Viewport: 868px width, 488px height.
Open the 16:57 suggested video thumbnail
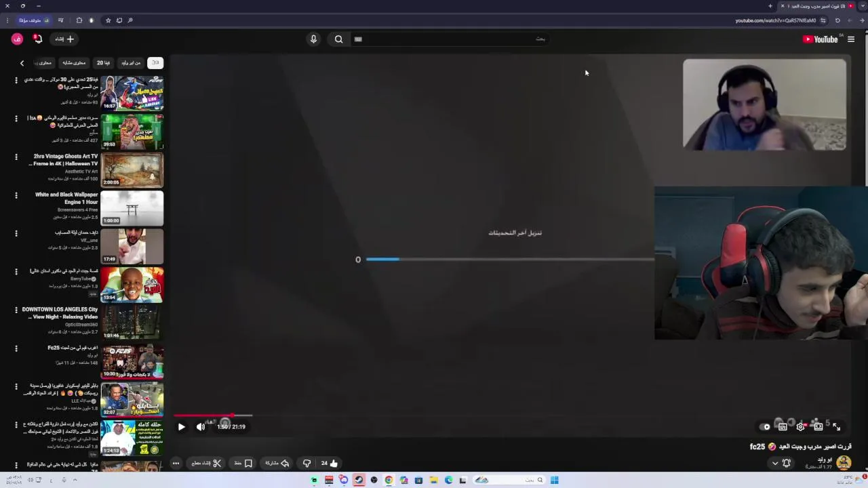tap(132, 93)
